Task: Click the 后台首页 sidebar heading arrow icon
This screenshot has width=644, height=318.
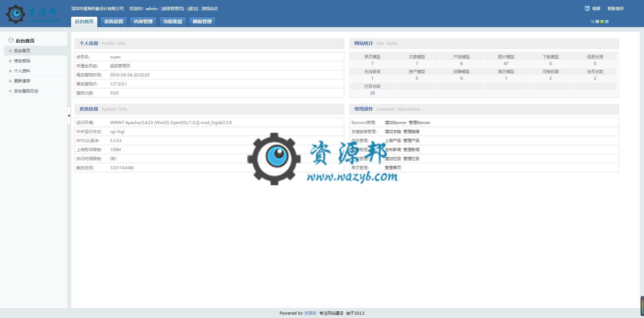Action: (11, 41)
